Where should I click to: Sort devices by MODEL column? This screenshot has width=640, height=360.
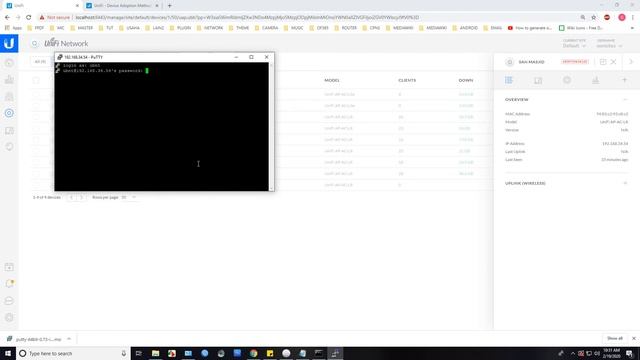332,80
